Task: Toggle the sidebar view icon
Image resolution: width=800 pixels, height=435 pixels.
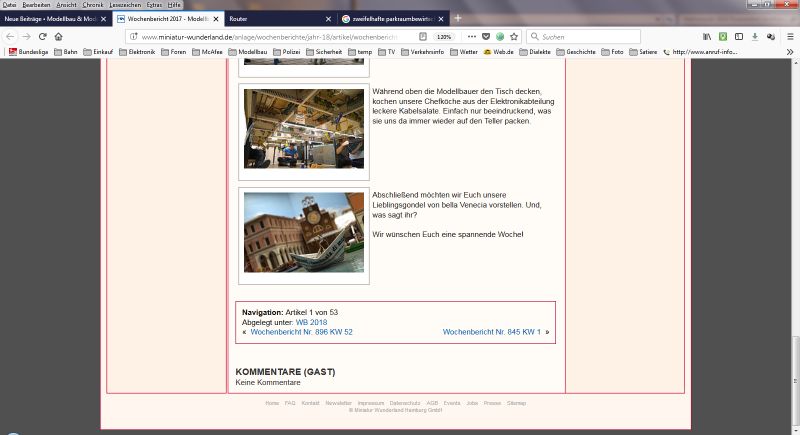Action: tap(738, 36)
